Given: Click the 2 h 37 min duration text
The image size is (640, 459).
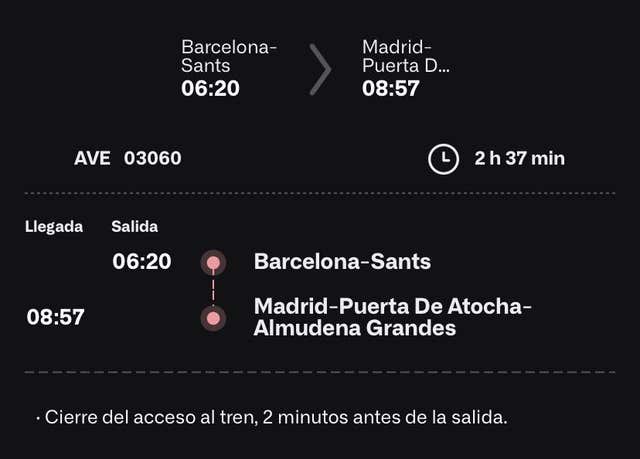Looking at the screenshot, I should 519,158.
